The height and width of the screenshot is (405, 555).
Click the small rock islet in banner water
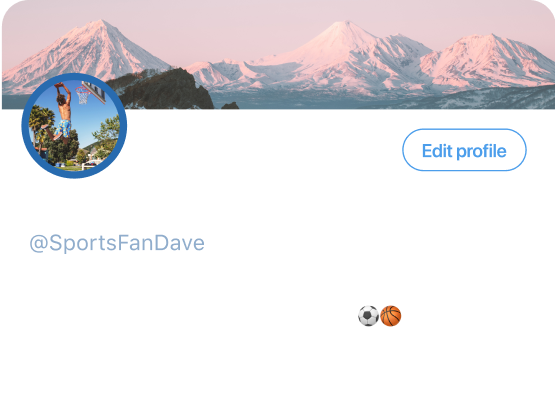point(230,105)
